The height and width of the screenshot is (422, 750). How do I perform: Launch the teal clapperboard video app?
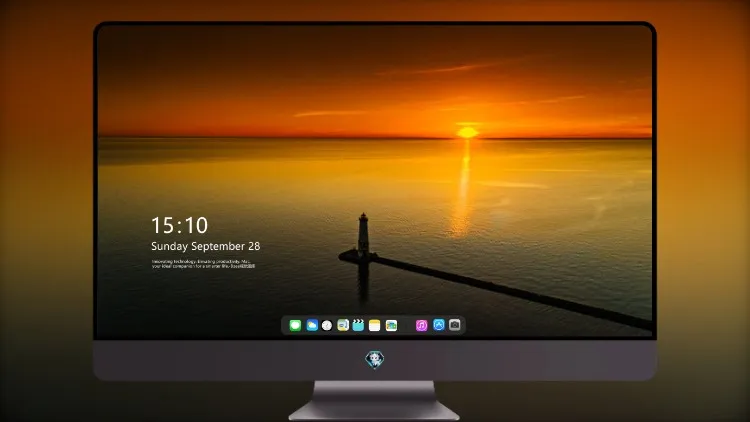[358, 325]
